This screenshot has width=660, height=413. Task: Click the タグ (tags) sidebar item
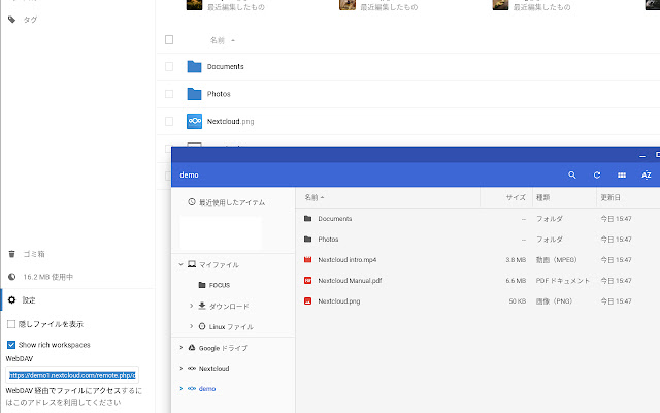(x=30, y=19)
